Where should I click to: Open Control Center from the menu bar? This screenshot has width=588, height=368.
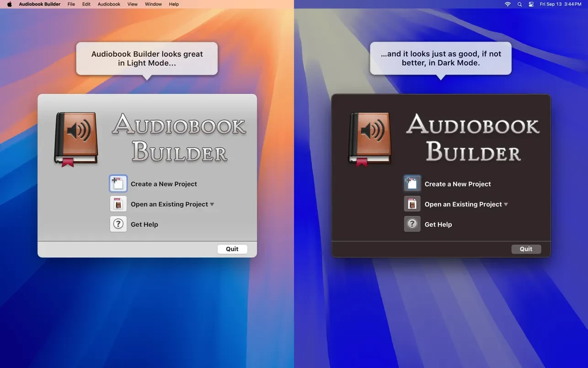click(x=531, y=4)
